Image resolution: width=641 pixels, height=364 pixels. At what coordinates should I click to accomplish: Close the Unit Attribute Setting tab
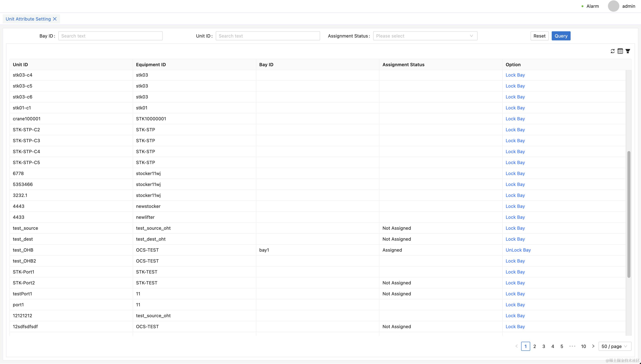[x=55, y=19]
